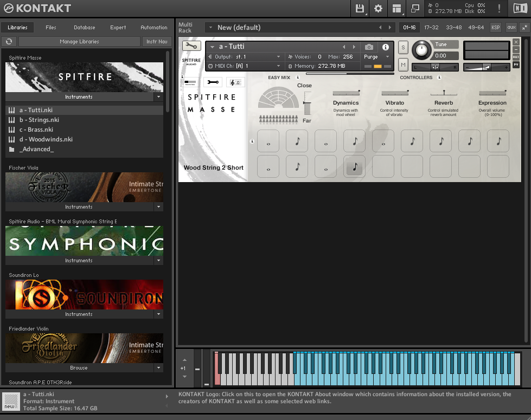Image resolution: width=531 pixels, height=420 pixels.
Task: Solo the a - Tutti instrument
Action: click(x=403, y=47)
